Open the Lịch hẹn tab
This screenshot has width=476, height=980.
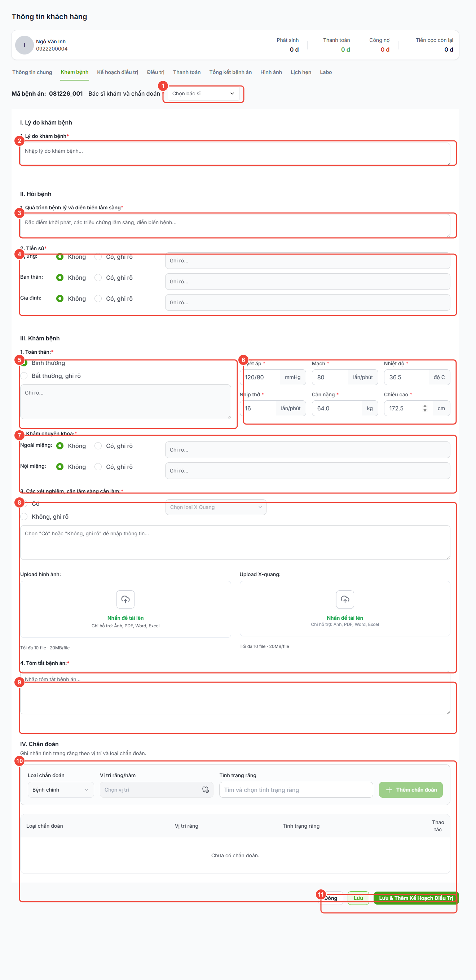click(301, 72)
